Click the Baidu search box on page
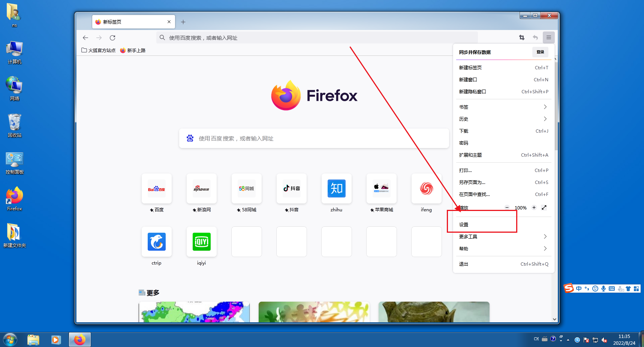The width and height of the screenshot is (644, 347). coord(314,139)
